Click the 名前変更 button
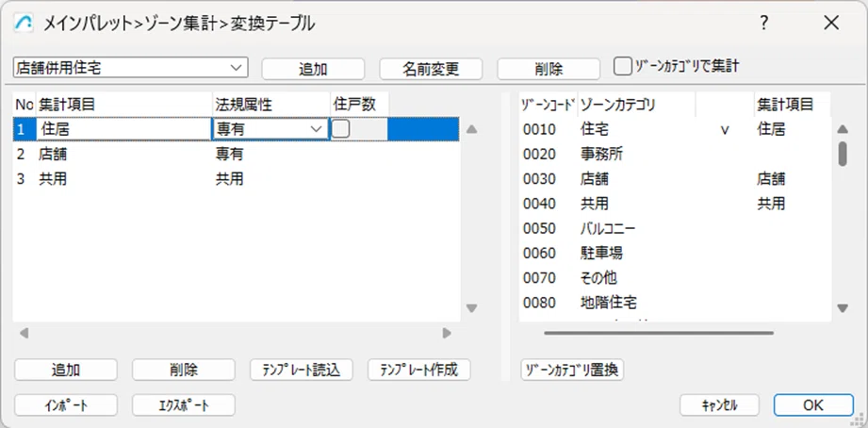Image resolution: width=868 pixels, height=428 pixels. (x=431, y=69)
